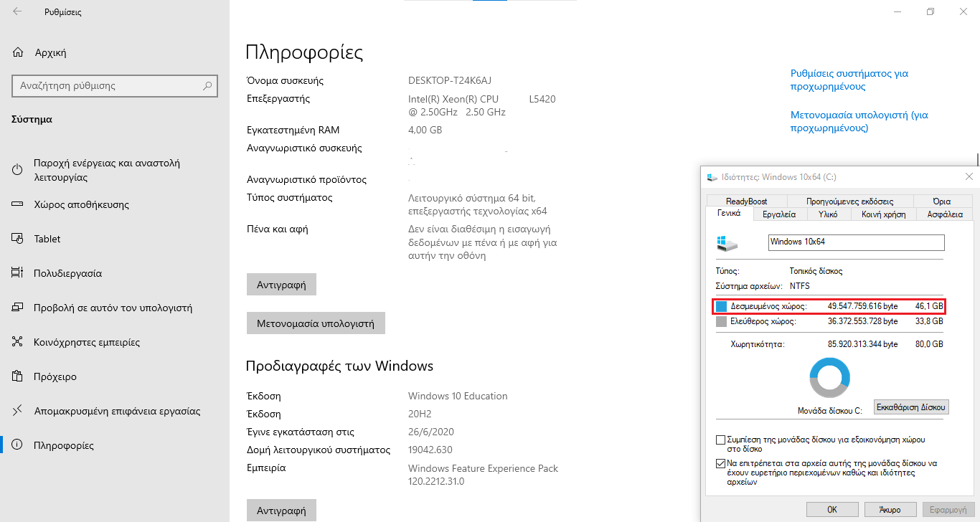The image size is (980, 522).
Task: Open the ReadyBoost tab
Action: pos(746,201)
